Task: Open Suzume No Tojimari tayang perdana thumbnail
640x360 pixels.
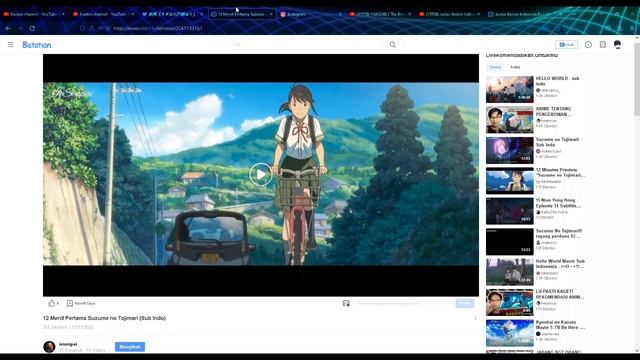Action: coord(510,242)
